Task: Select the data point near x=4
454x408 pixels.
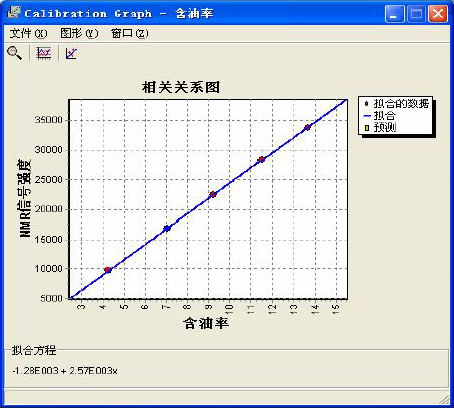Action: tap(107, 270)
